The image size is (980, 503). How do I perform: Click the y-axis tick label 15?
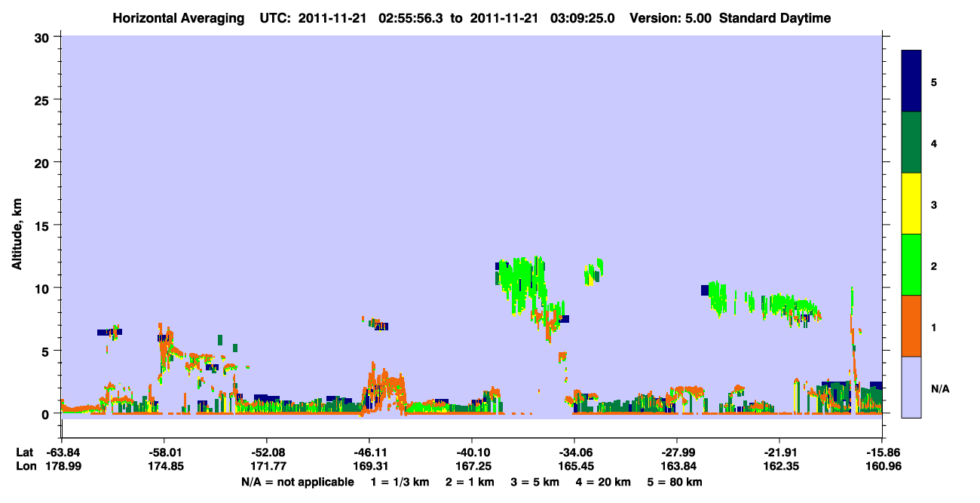[x=44, y=225]
